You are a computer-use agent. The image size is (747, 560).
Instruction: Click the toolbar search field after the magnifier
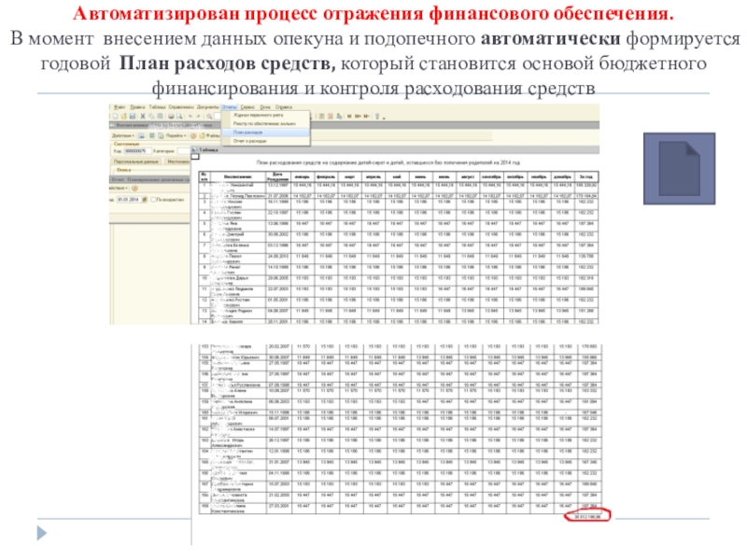coord(218,116)
